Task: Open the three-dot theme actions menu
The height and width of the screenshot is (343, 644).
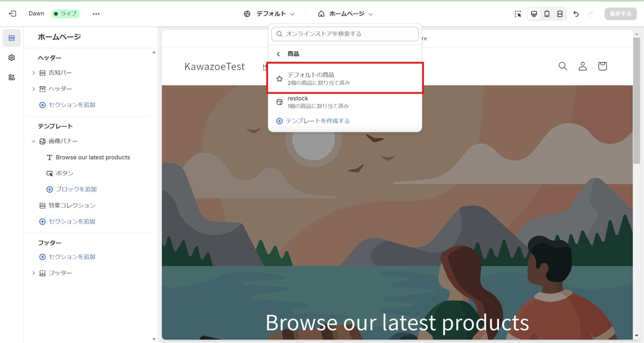Action: (x=96, y=14)
